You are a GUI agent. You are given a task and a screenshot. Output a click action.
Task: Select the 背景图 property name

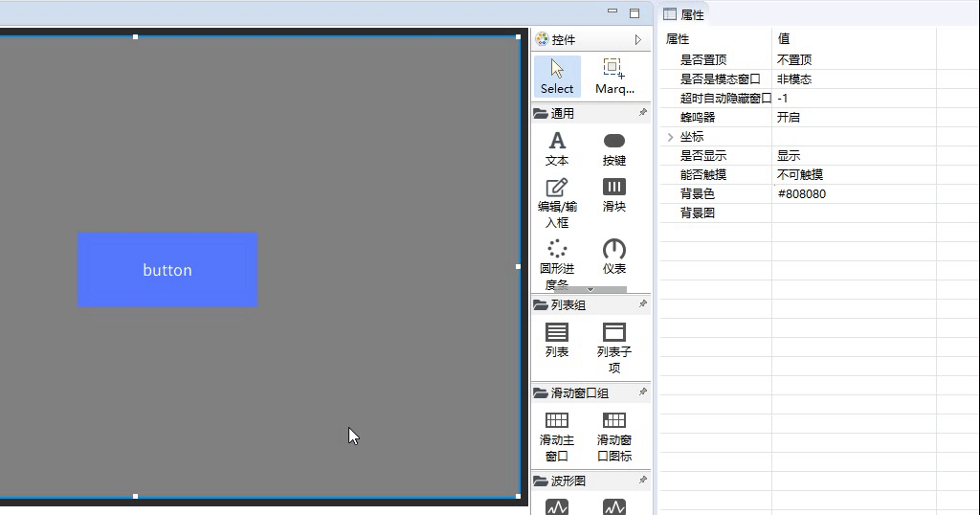(698, 213)
